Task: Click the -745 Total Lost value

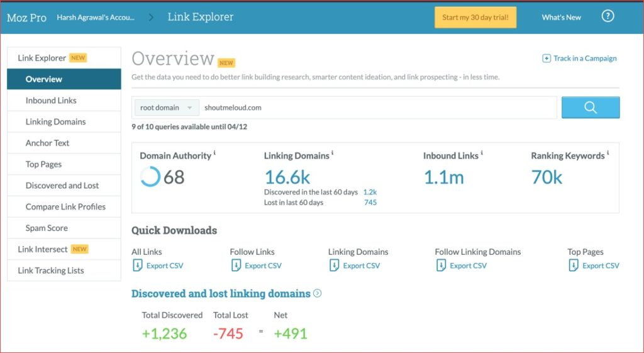Action: pos(228,333)
